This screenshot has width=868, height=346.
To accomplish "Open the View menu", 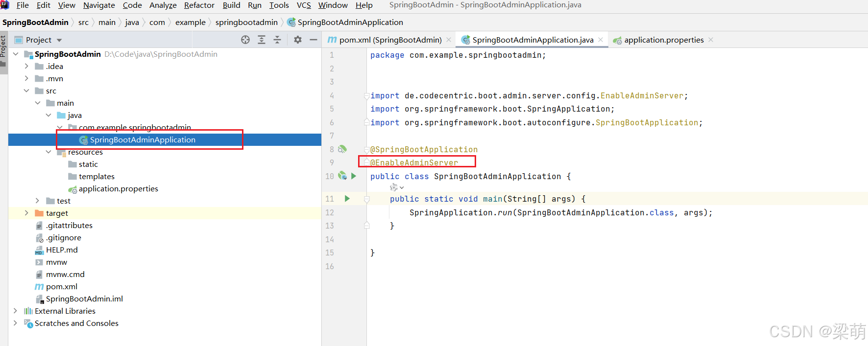I will [67, 5].
